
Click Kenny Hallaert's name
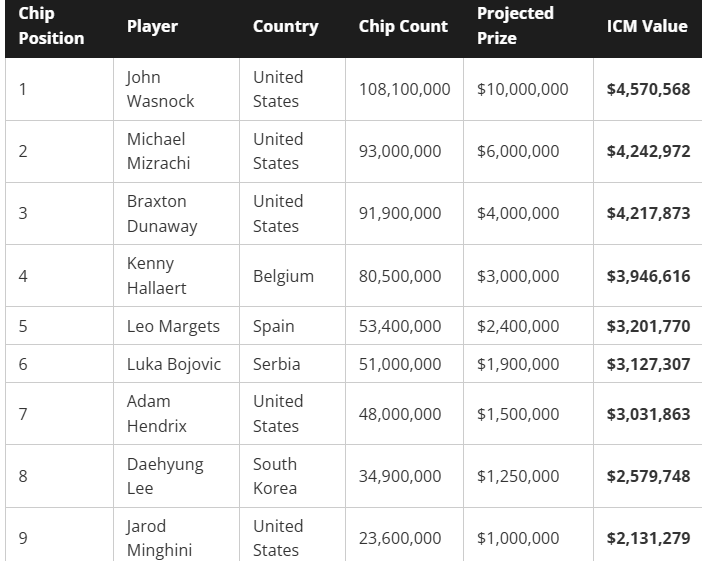[x=156, y=276]
